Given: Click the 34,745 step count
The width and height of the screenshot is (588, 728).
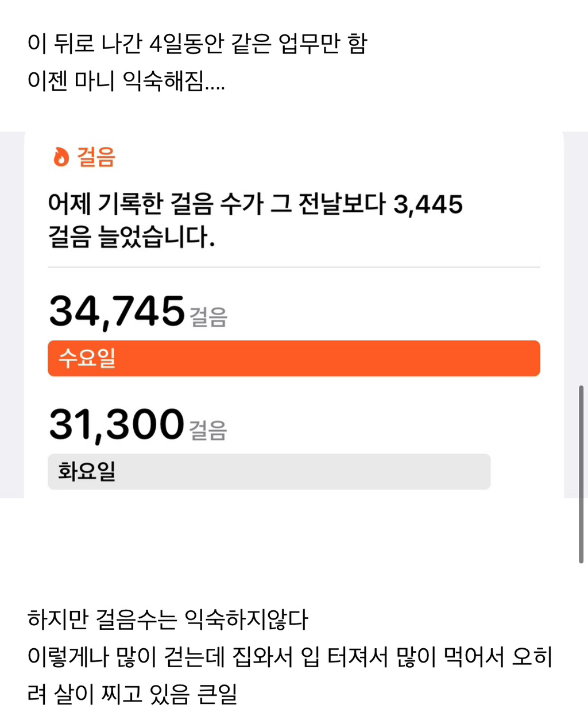Looking at the screenshot, I should [x=117, y=312].
